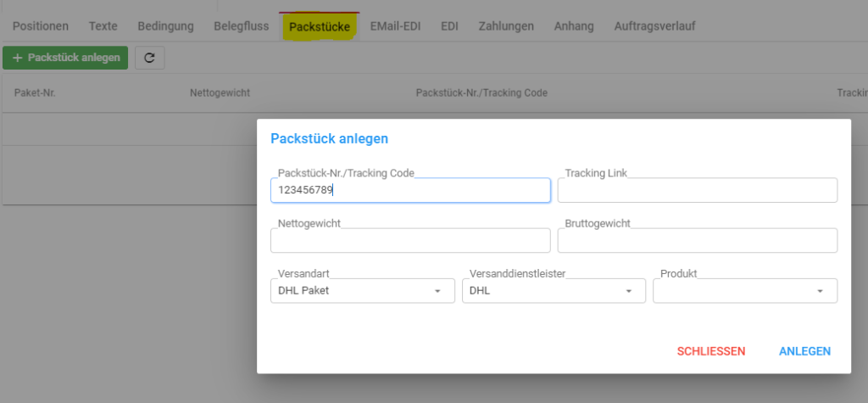Select the Bruttogewicht input field
This screenshot has height=403, width=868.
point(697,241)
